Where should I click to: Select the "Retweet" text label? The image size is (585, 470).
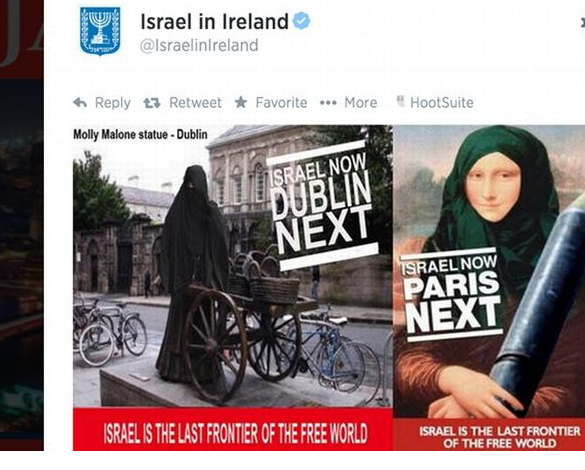point(195,103)
